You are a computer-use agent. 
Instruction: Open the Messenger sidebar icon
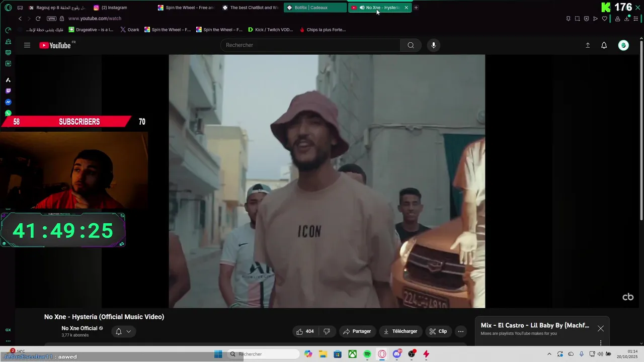click(8, 102)
